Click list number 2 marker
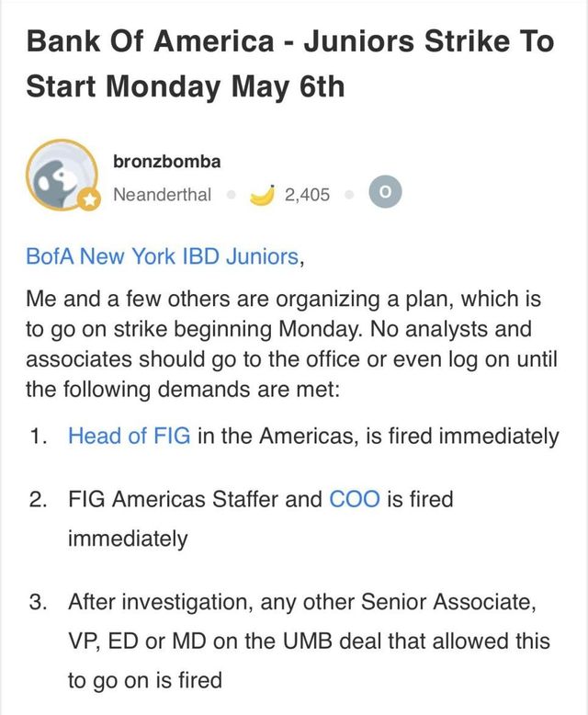Viewport: 588px width, 715px height. pyautogui.click(x=37, y=501)
